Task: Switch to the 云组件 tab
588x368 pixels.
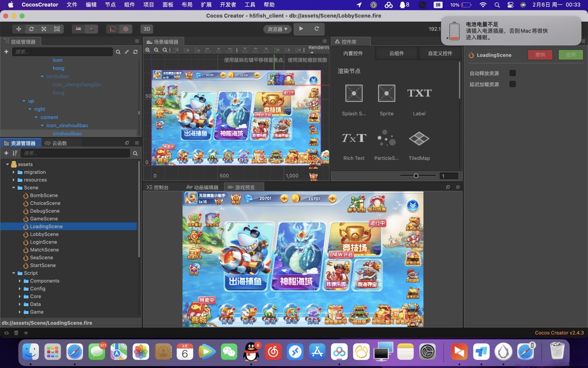Action: coord(396,53)
